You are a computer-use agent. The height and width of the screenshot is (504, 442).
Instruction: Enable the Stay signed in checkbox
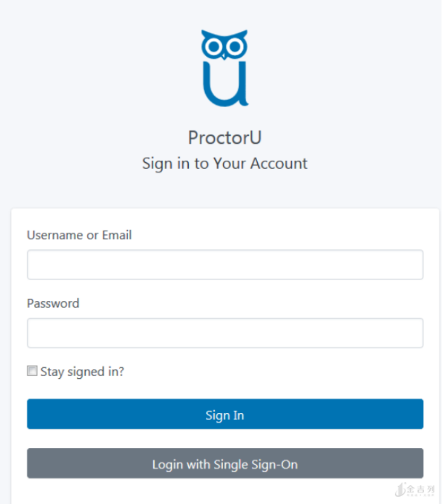(x=32, y=371)
